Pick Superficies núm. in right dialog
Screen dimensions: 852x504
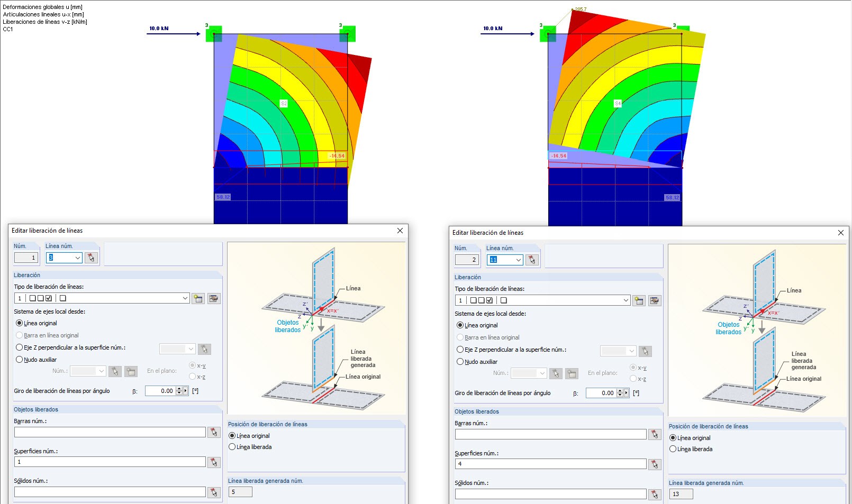pos(655,464)
